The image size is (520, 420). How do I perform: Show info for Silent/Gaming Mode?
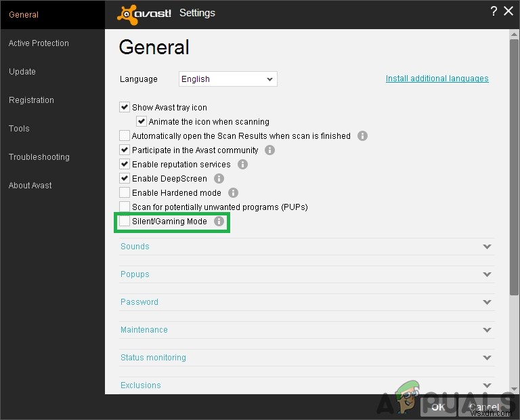click(x=219, y=222)
